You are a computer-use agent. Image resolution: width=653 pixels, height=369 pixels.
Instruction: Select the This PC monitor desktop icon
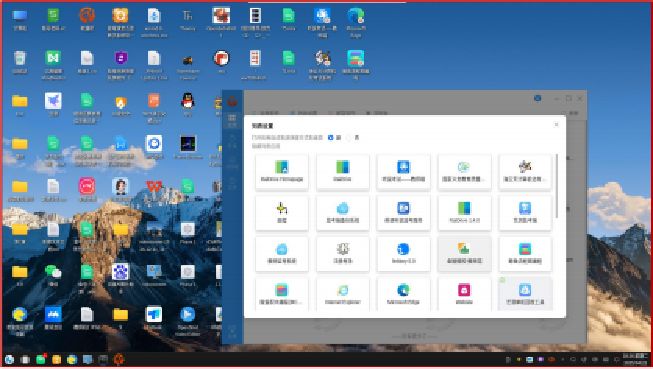point(20,20)
